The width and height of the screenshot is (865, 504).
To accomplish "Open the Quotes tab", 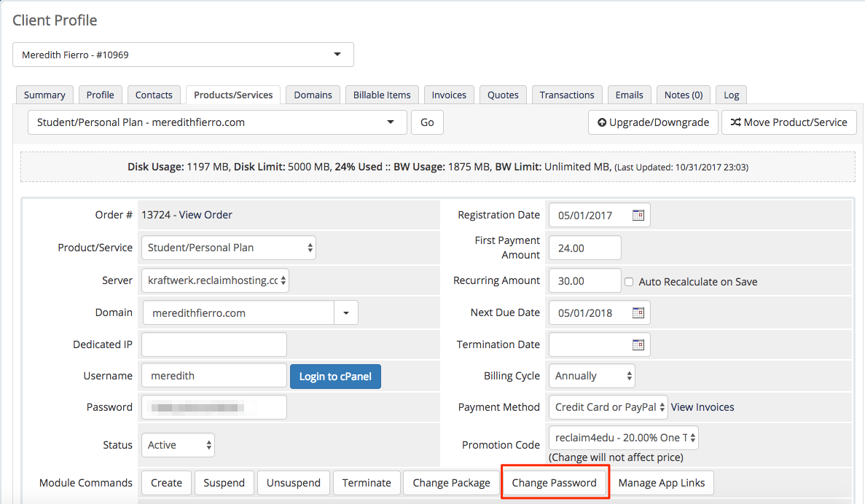I will tap(503, 95).
